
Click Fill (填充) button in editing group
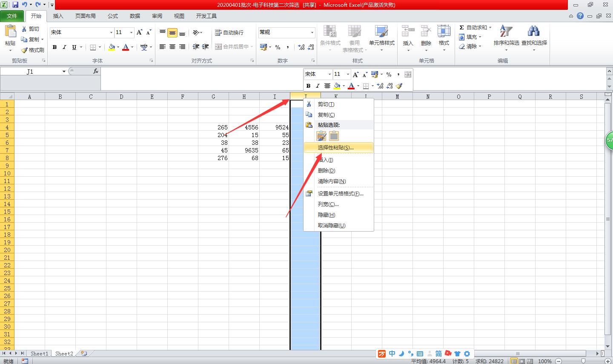470,37
